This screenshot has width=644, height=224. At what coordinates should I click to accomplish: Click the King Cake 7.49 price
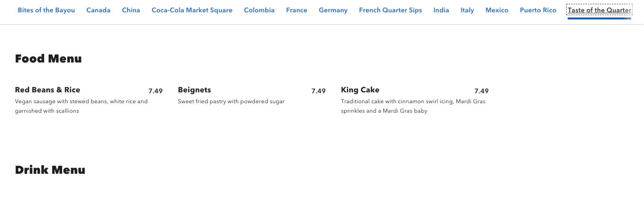(x=481, y=91)
